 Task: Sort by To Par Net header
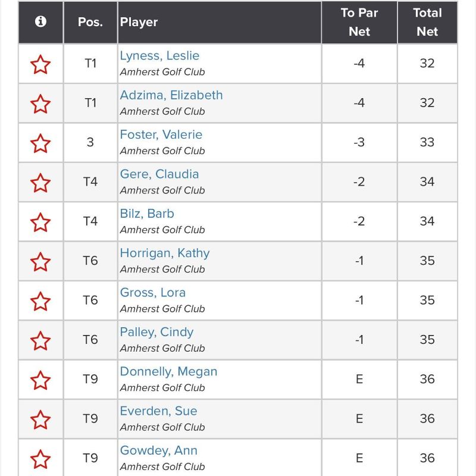click(x=359, y=22)
